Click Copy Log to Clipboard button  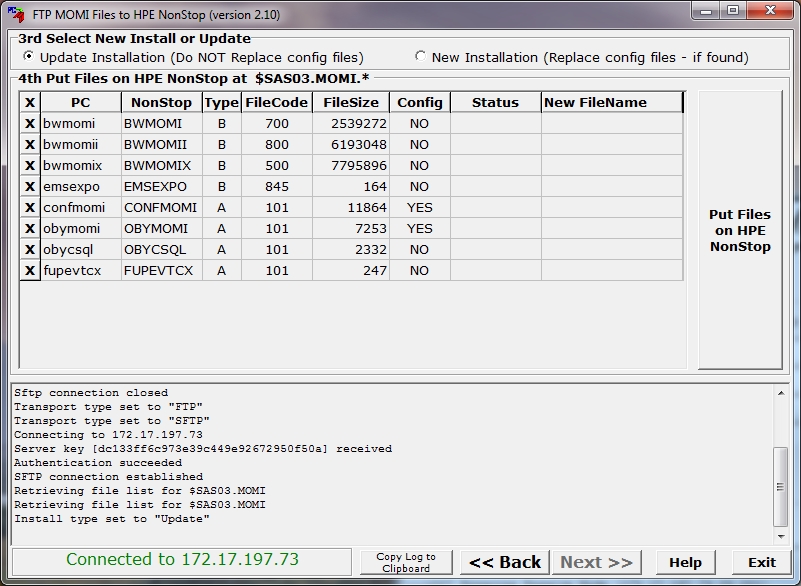(x=406, y=562)
